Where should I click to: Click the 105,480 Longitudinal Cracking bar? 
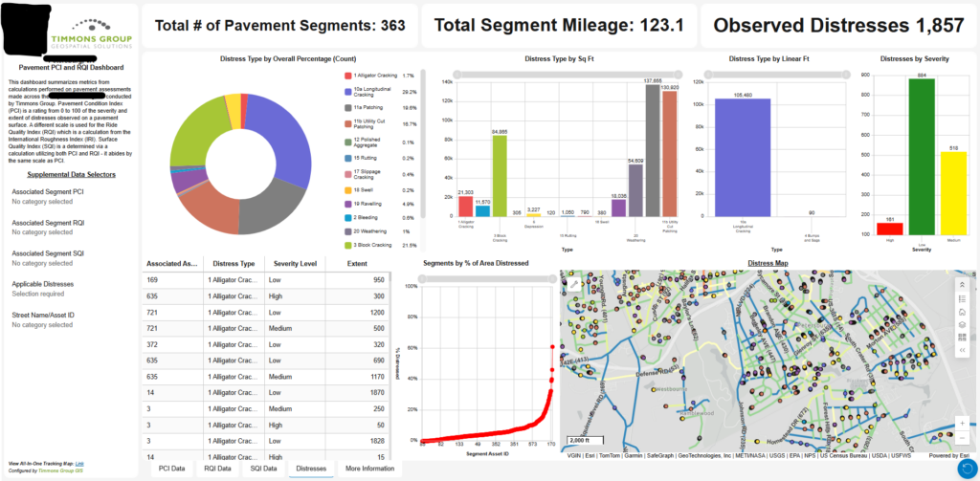click(743, 158)
